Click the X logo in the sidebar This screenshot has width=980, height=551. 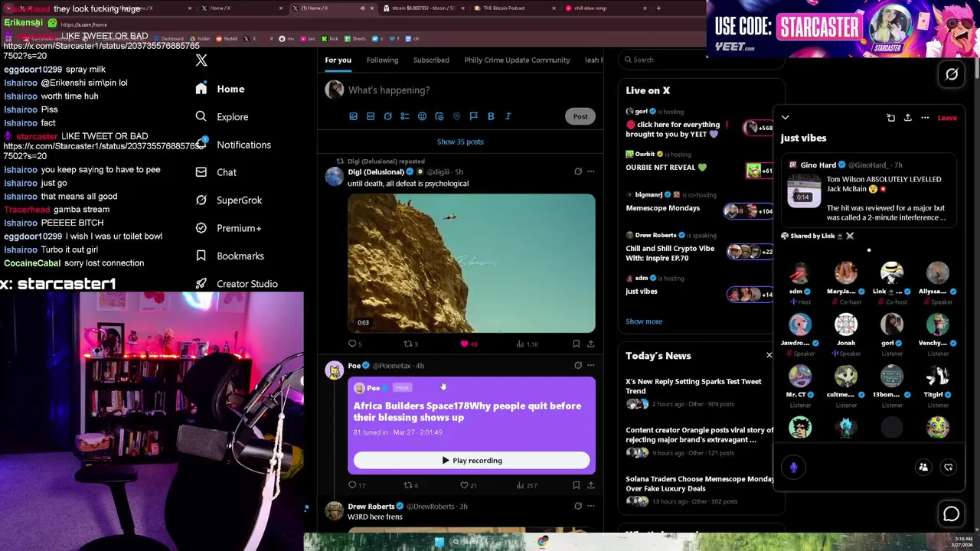pos(201,60)
